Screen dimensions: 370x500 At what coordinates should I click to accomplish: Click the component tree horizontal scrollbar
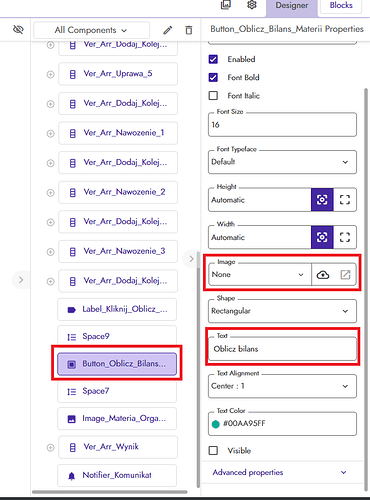click(110, 492)
